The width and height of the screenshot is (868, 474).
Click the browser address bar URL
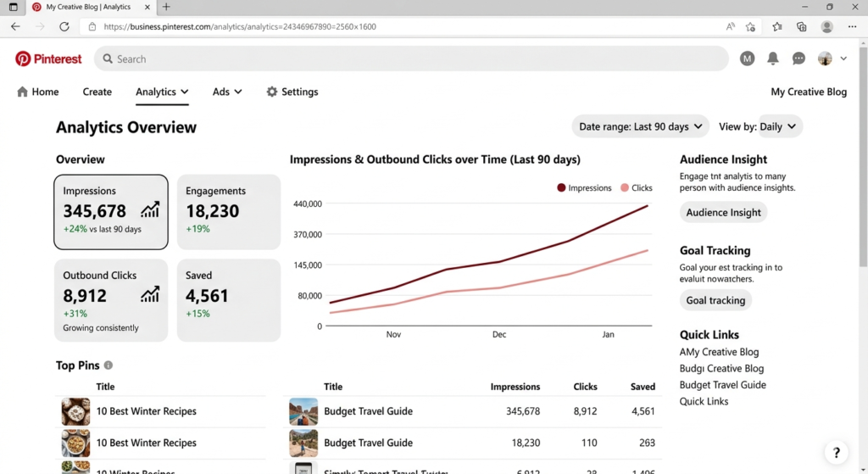coord(240,26)
